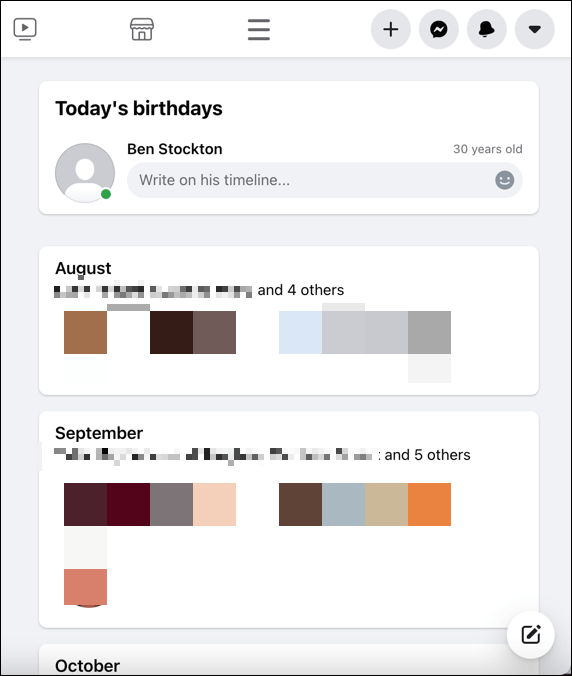Open Ben Stockton's profile picture
The height and width of the screenshot is (676, 572).
point(85,173)
